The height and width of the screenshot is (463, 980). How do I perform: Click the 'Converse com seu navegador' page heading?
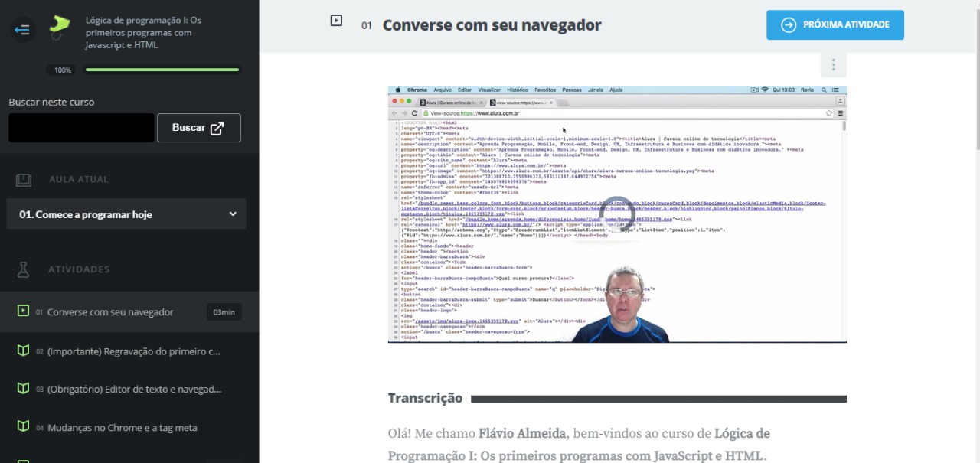(x=492, y=25)
